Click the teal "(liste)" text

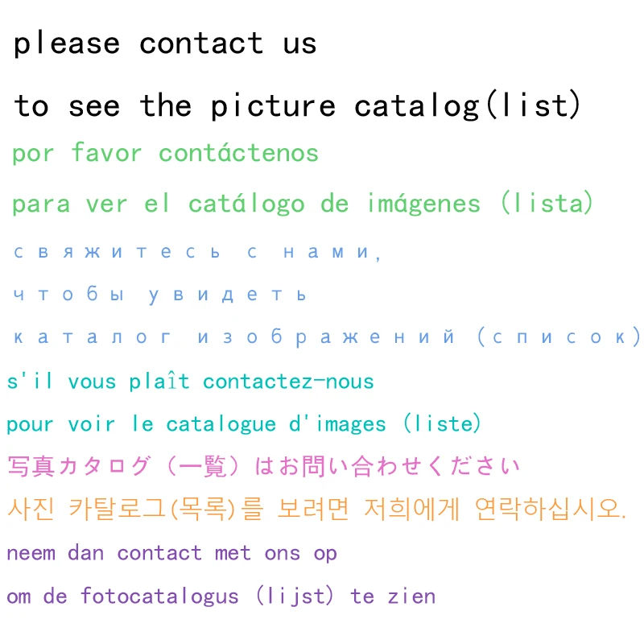pyautogui.click(x=442, y=424)
